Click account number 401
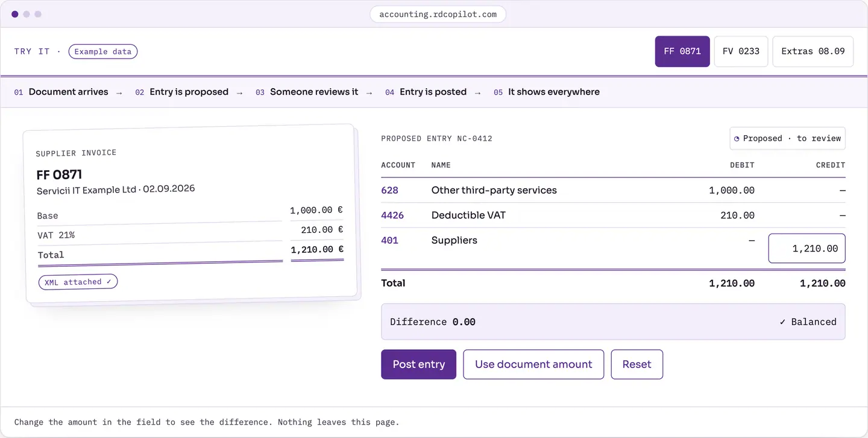This screenshot has width=868, height=438. [x=389, y=240]
